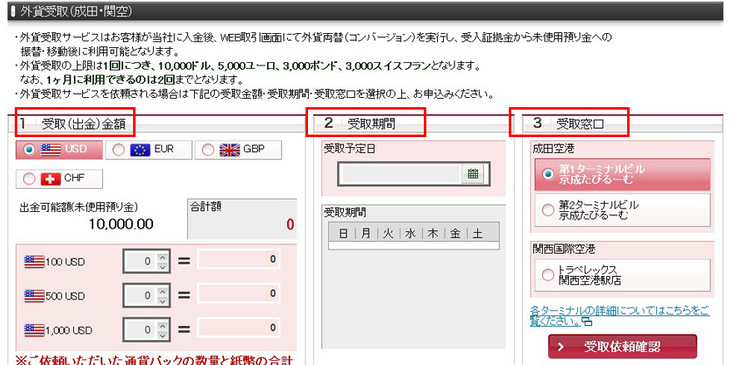Increase the 500 USD pack quantity
The width and height of the screenshot is (732, 365).
coord(162,291)
